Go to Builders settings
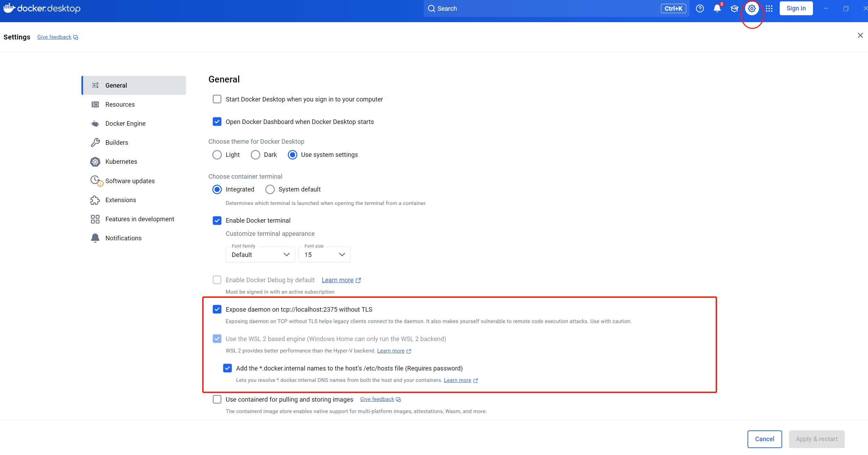868x455 pixels. (x=134, y=142)
